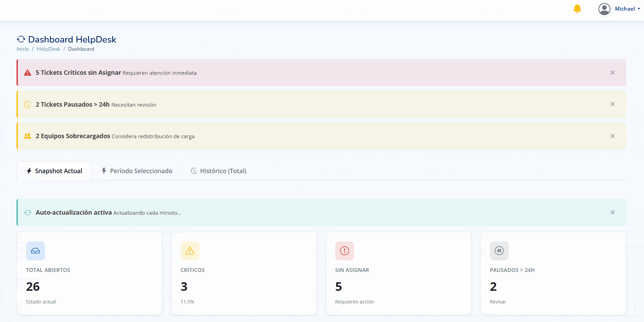Click the user avatar icon
Image resolution: width=644 pixels, height=322 pixels.
click(x=604, y=9)
